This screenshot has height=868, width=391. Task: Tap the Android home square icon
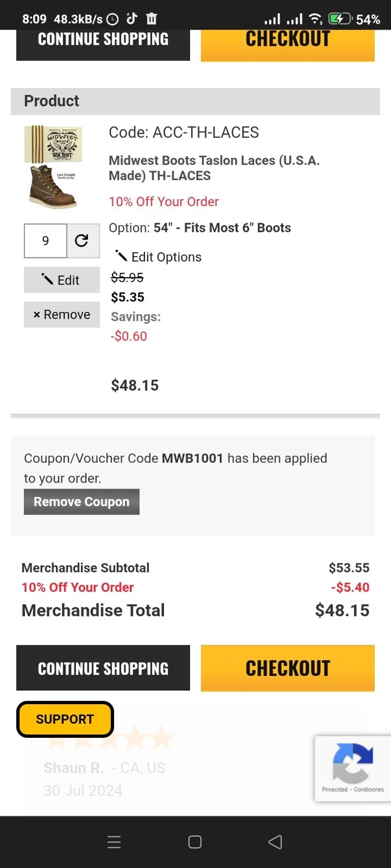[x=195, y=842]
